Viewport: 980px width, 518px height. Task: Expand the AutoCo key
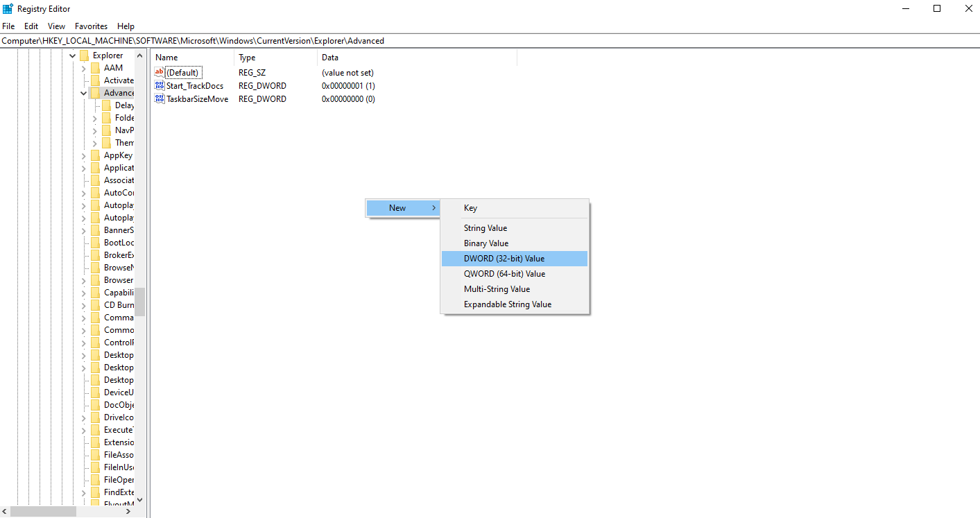[x=84, y=193]
